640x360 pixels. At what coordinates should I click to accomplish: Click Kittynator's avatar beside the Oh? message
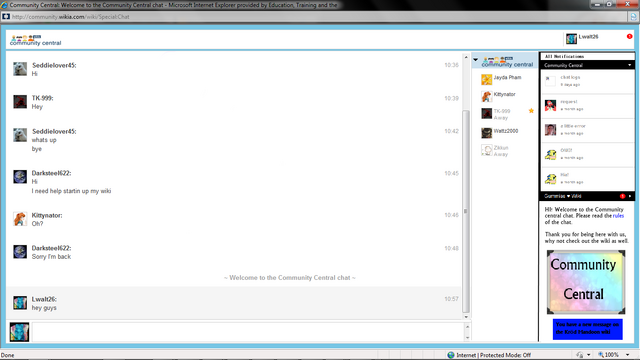pos(20,219)
